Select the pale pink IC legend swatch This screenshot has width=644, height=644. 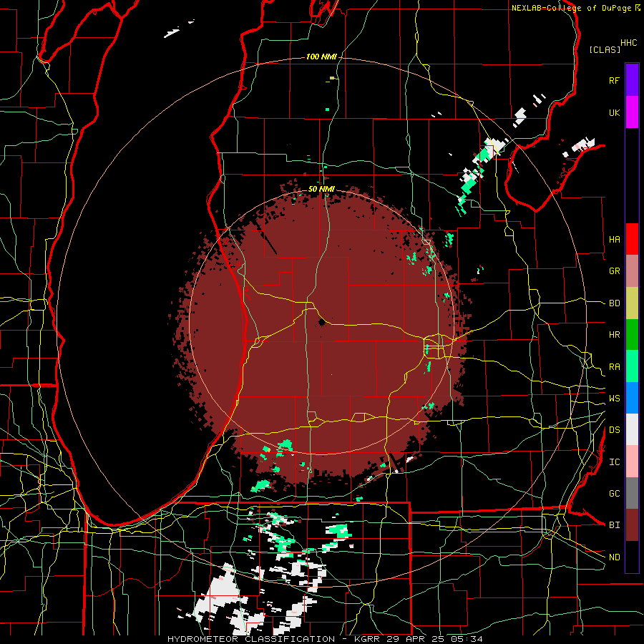(632, 462)
